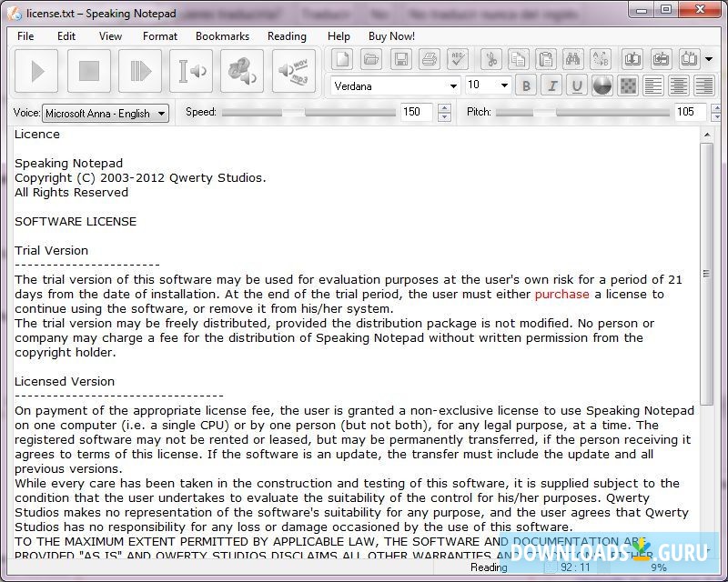Click the red word 'purchase' in text
This screenshot has height=582, width=728.
point(561,295)
